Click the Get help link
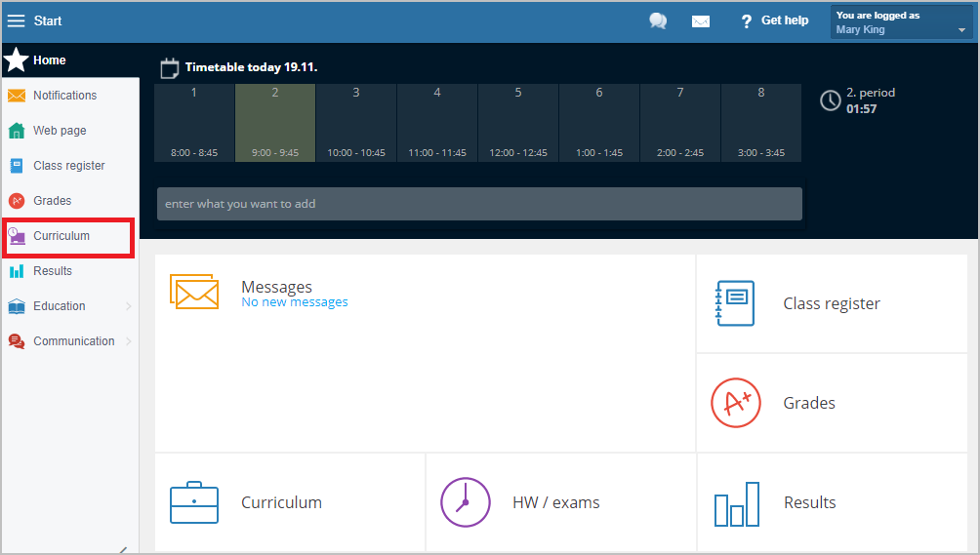 tap(785, 20)
